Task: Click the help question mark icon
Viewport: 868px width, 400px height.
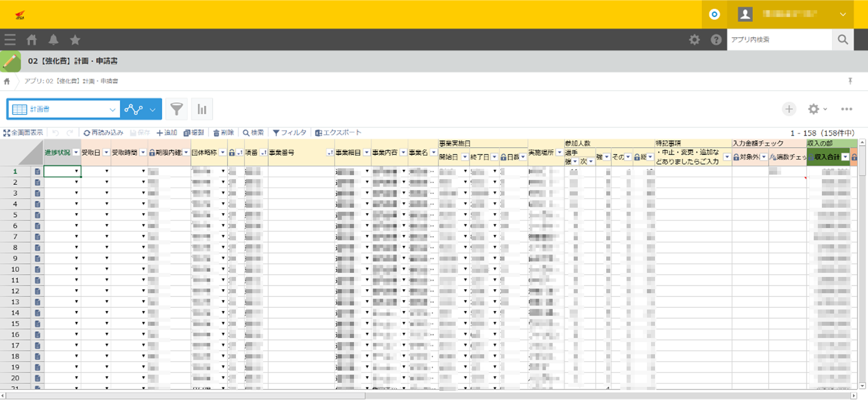Action: click(716, 40)
